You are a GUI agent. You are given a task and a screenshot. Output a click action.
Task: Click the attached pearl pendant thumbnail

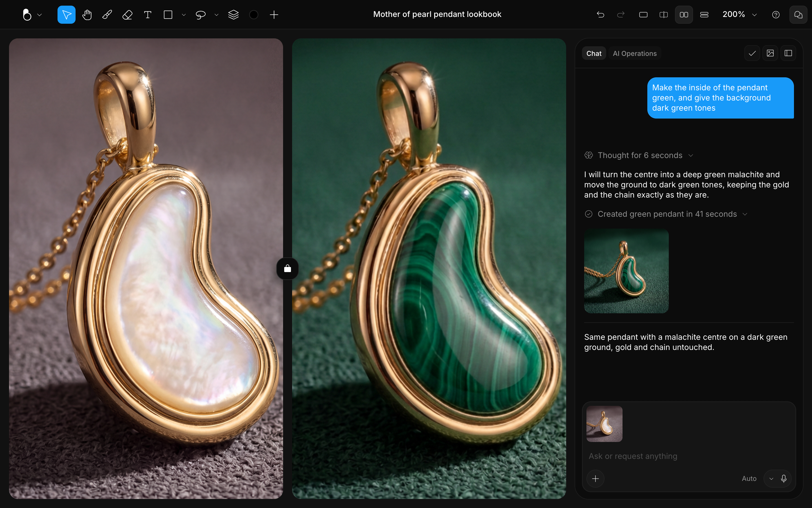(604, 424)
